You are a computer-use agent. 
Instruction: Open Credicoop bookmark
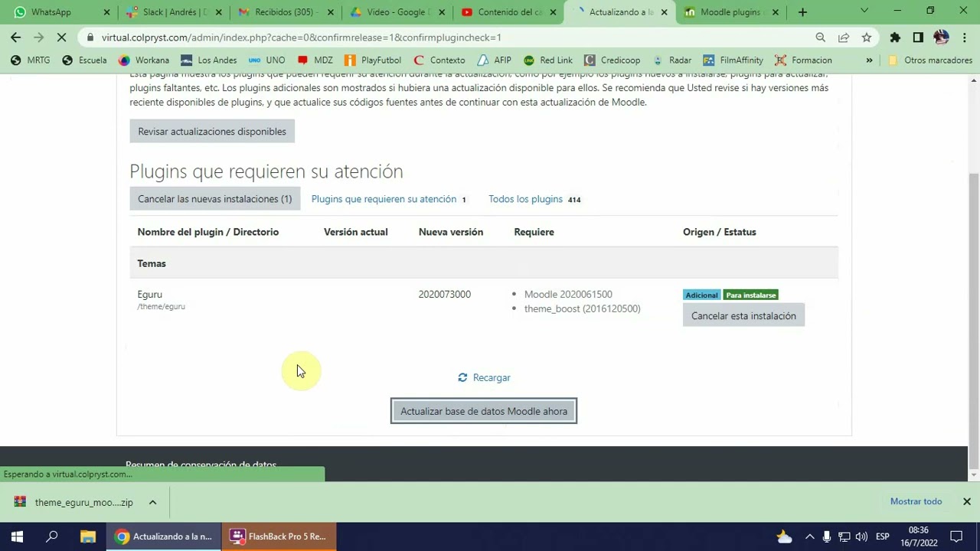pyautogui.click(x=612, y=60)
